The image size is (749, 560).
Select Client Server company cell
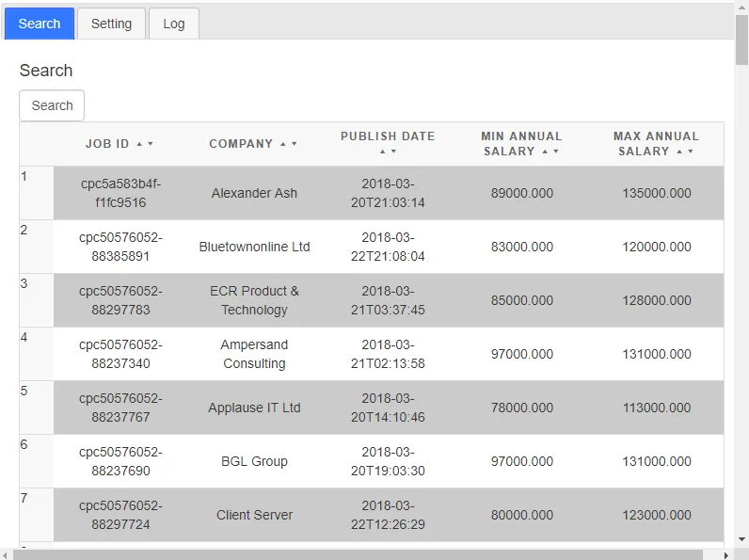[254, 515]
